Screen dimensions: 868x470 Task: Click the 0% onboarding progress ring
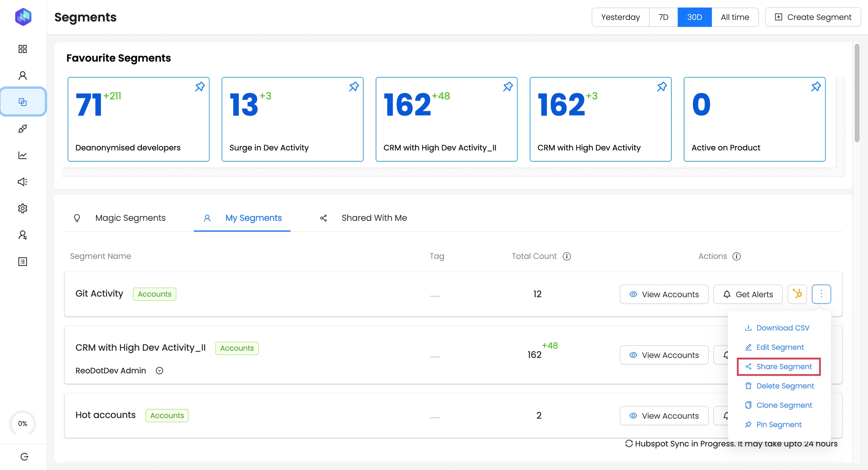[23, 424]
